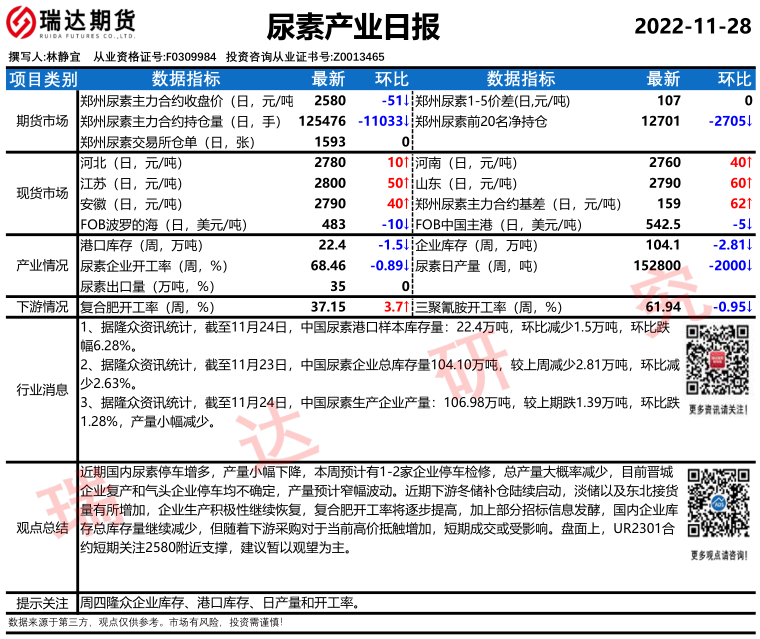
Task: Click the 提示关注 row label
Action: [x=41, y=603]
